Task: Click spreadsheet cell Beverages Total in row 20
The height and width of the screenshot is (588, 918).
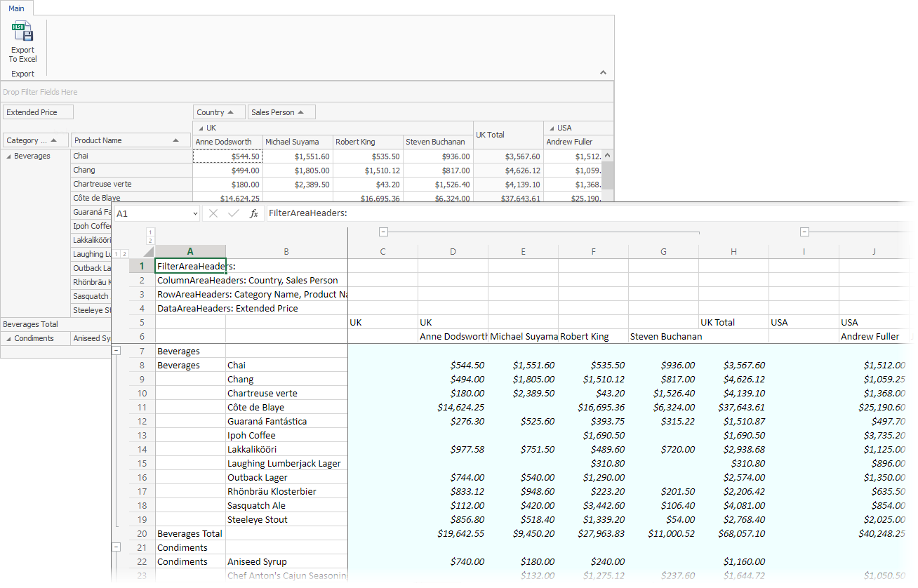Action: (x=190, y=533)
